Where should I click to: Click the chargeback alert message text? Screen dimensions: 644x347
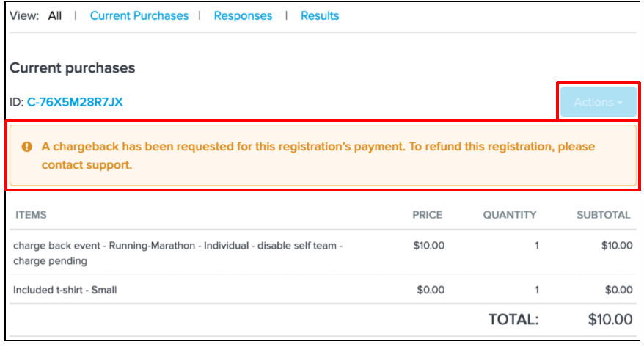pos(318,156)
